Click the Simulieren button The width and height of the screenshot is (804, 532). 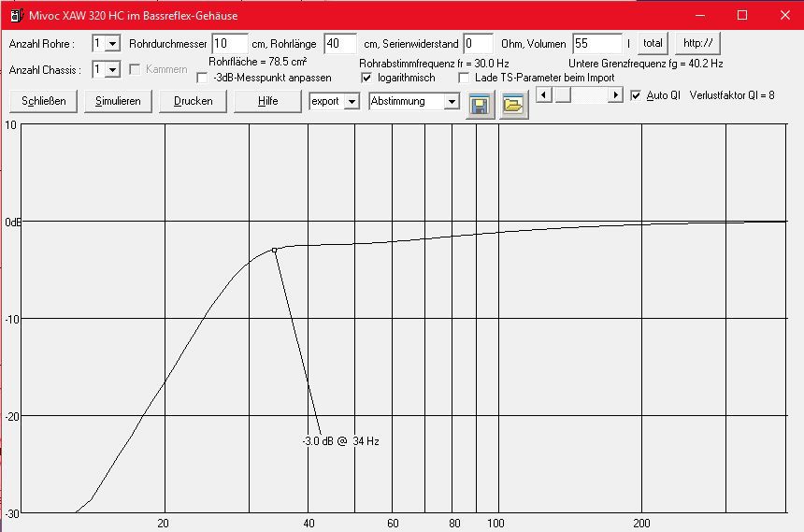pyautogui.click(x=118, y=101)
